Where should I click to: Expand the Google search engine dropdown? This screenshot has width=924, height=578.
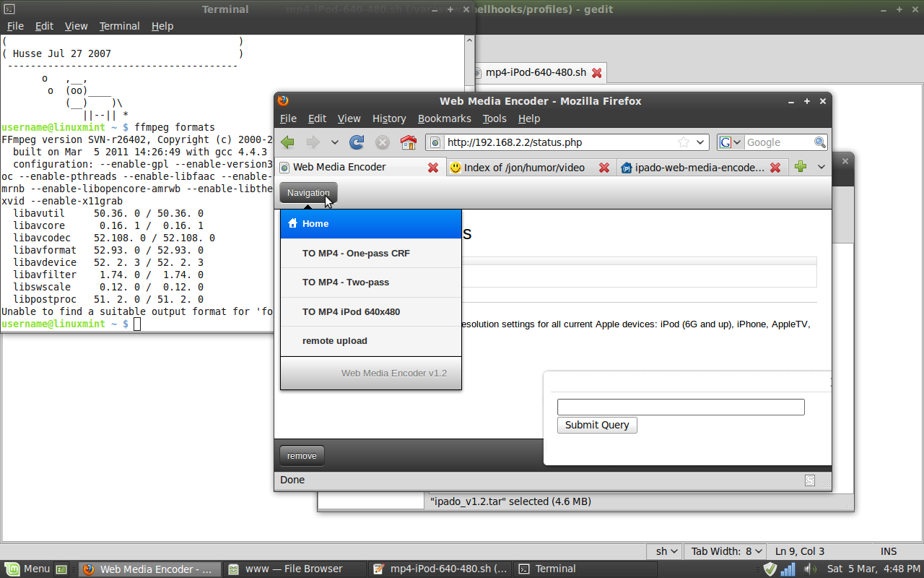click(x=731, y=142)
